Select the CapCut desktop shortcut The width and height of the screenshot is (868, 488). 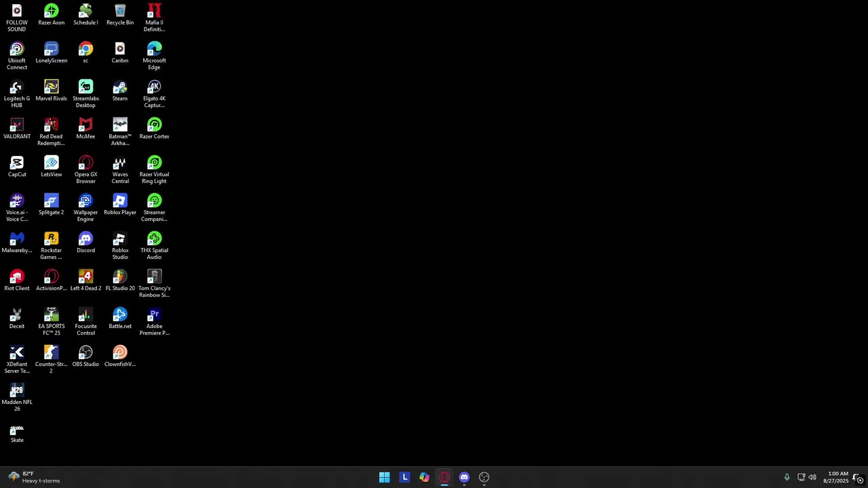pyautogui.click(x=17, y=167)
